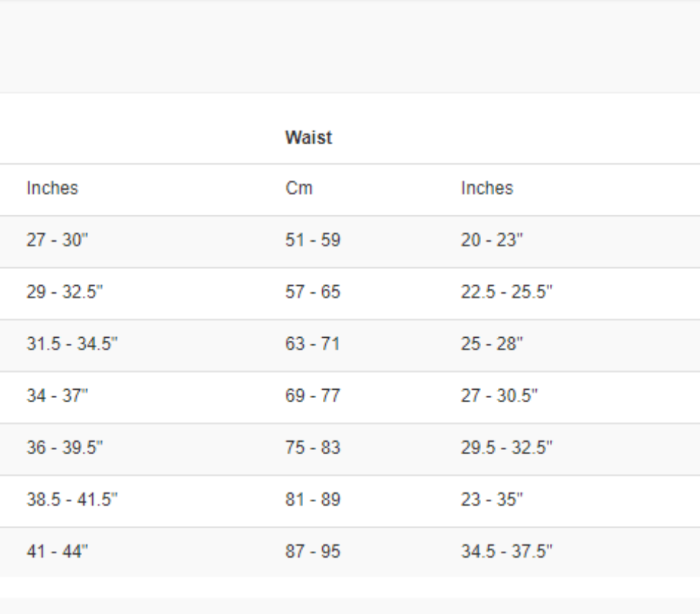
Task: Select the 31.5 - 34.5" cell
Action: click(x=72, y=344)
